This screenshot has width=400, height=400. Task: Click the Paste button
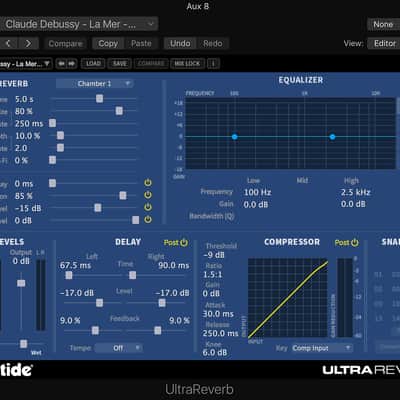pyautogui.click(x=141, y=43)
